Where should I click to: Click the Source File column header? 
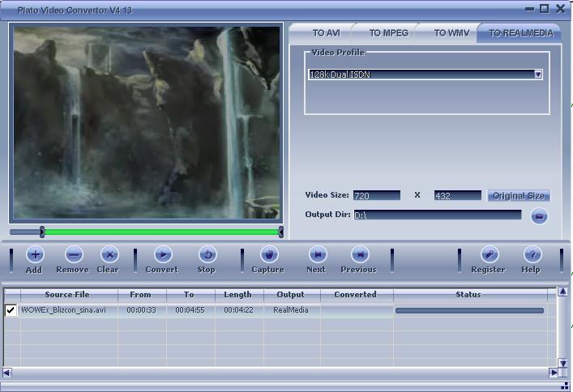[x=69, y=295]
